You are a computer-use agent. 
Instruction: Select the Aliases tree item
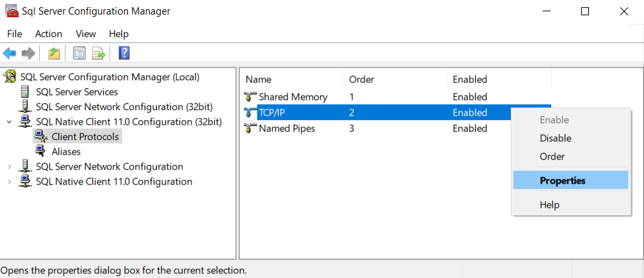point(66,151)
